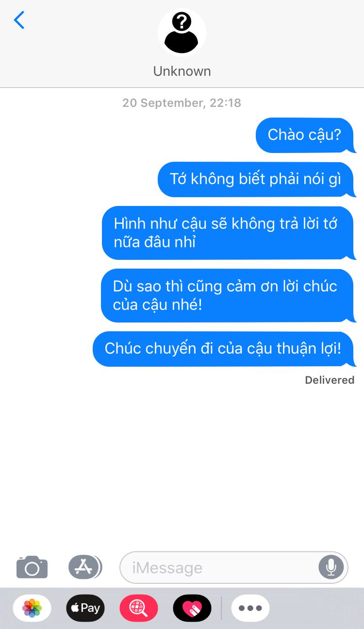The image size is (364, 629).
Task: Open Apple Pay in app strip
Action: point(85,608)
